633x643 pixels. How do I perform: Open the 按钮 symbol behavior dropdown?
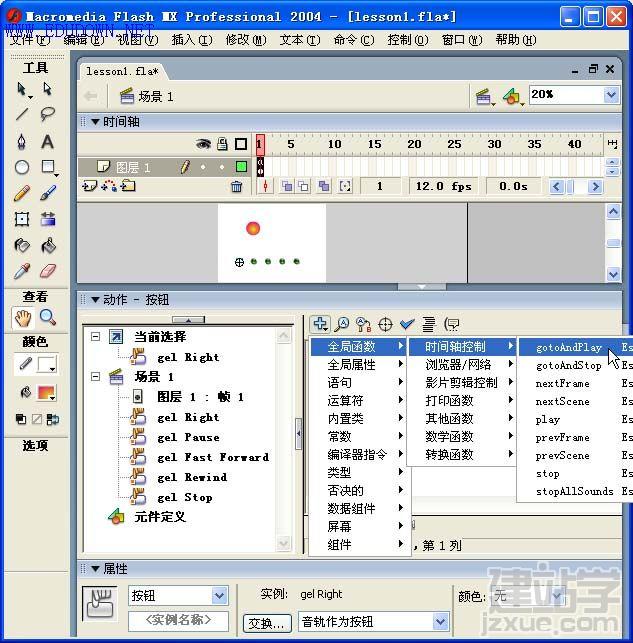pyautogui.click(x=219, y=596)
